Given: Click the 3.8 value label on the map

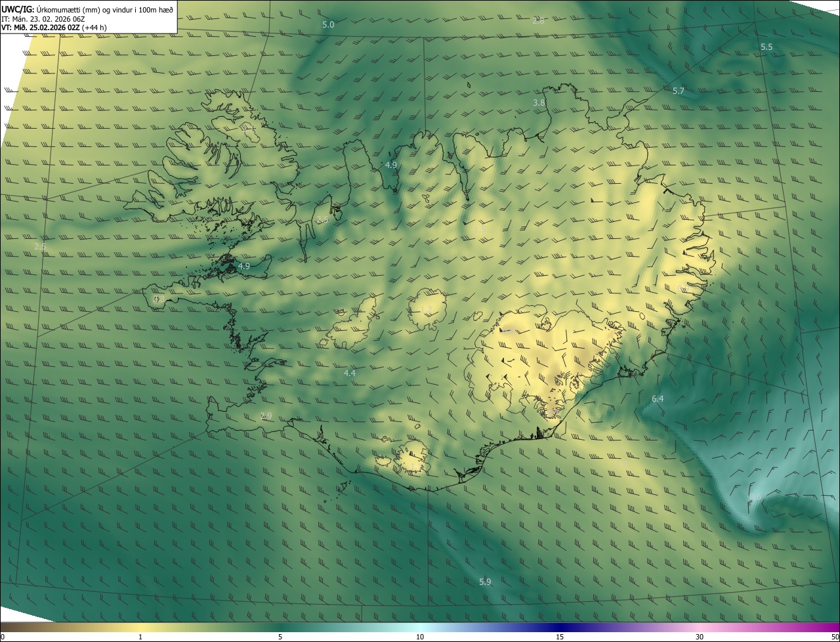Looking at the screenshot, I should click(x=539, y=102).
